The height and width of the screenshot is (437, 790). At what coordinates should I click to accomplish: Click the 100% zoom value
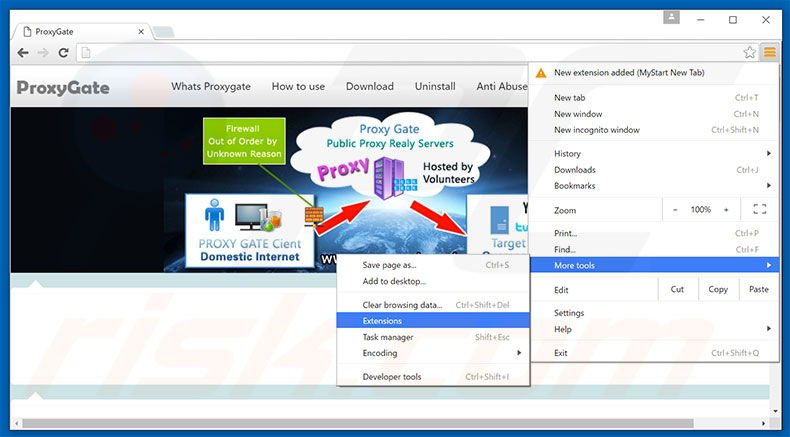(701, 210)
